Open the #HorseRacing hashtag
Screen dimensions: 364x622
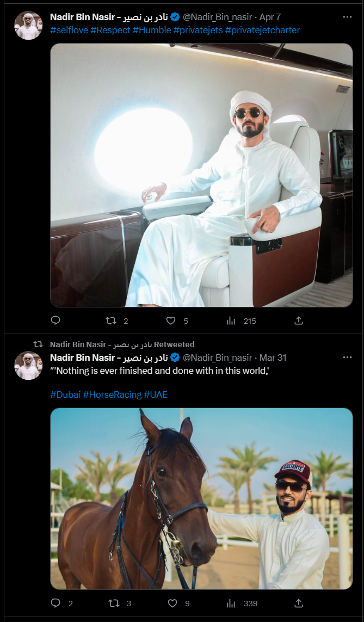point(112,395)
